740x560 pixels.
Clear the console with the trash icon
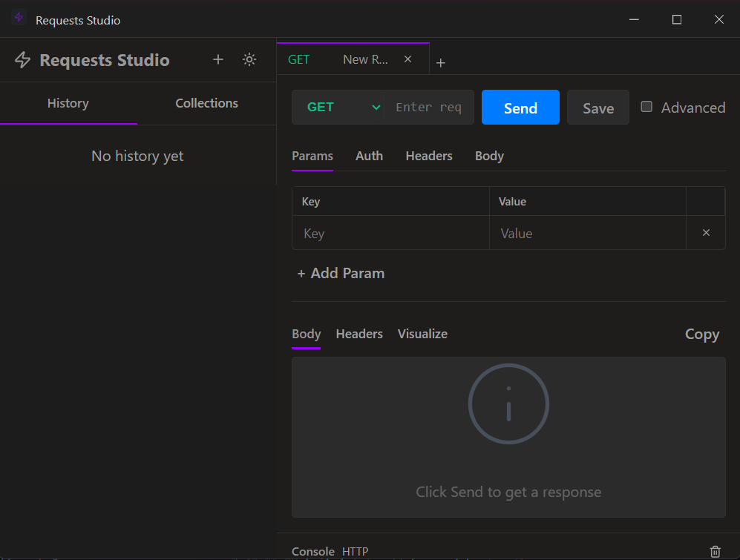715,552
